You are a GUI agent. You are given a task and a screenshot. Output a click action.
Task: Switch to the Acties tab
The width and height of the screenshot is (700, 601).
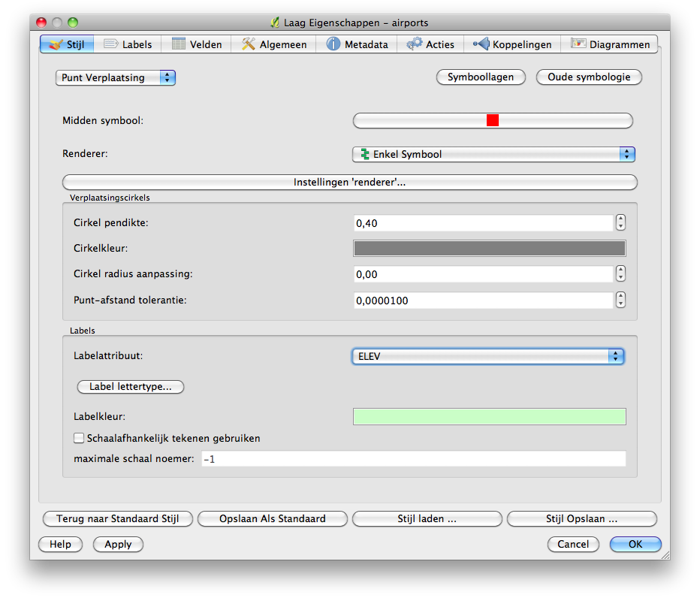point(430,44)
